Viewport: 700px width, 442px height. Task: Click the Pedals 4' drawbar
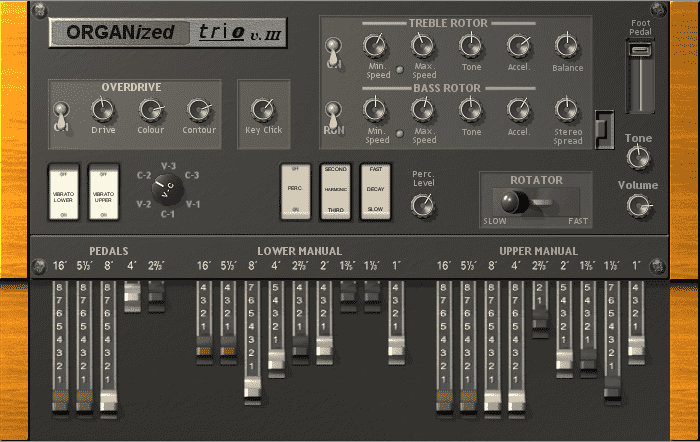[x=132, y=297]
